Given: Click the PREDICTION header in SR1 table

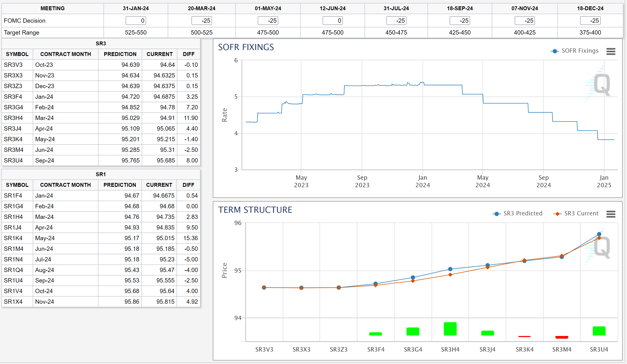Looking at the screenshot, I should point(120,185).
